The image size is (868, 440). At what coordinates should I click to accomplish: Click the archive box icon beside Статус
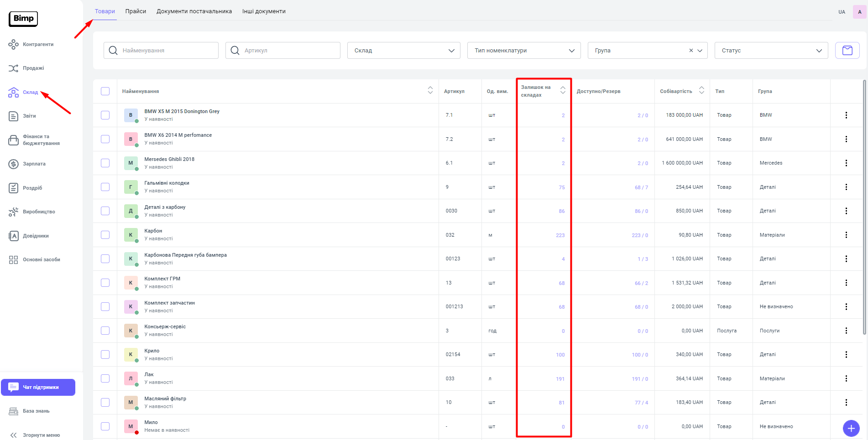coord(847,50)
